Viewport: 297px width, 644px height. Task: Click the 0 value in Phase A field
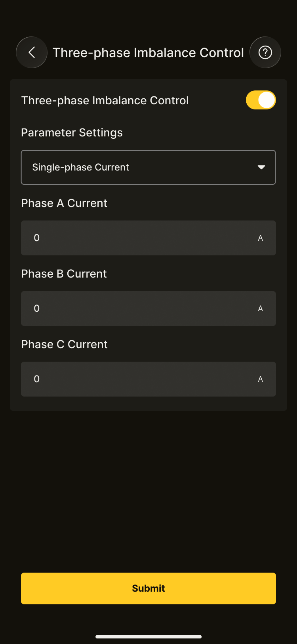(x=37, y=238)
